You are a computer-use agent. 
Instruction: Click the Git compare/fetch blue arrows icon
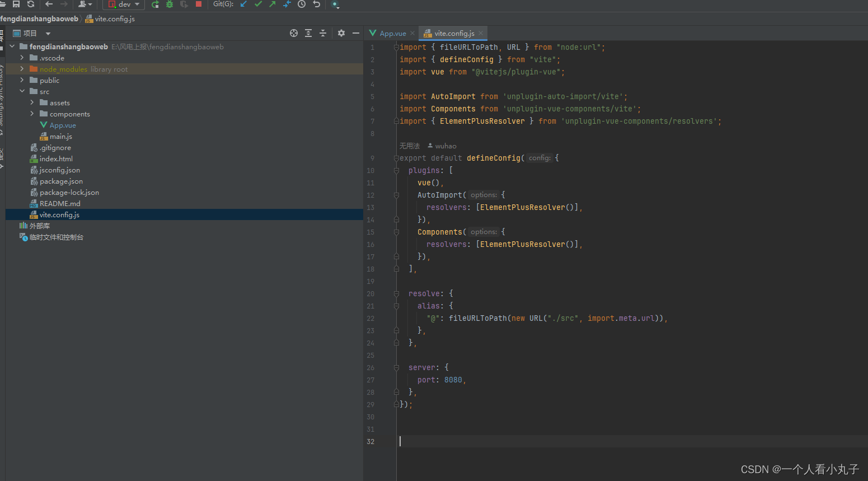pos(287,4)
